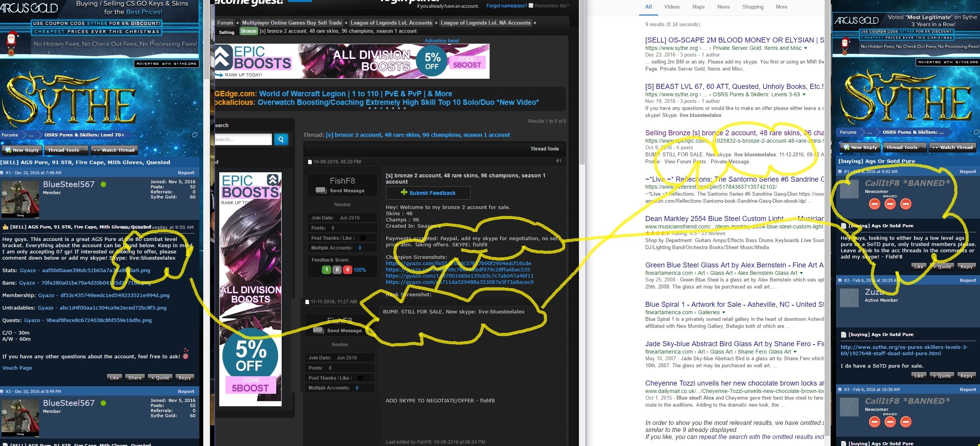This screenshot has width=980, height=446.
Task: Click the large Sythe logo in the left window
Action: [70, 97]
